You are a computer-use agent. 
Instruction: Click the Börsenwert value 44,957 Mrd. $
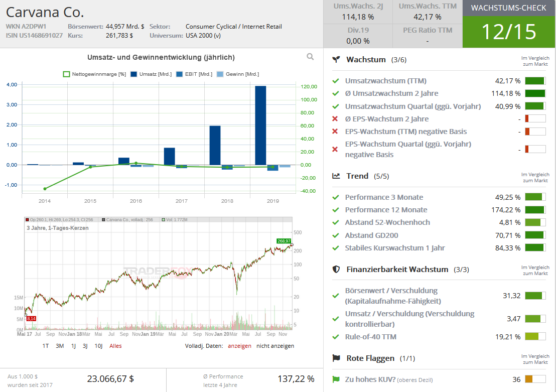point(125,26)
